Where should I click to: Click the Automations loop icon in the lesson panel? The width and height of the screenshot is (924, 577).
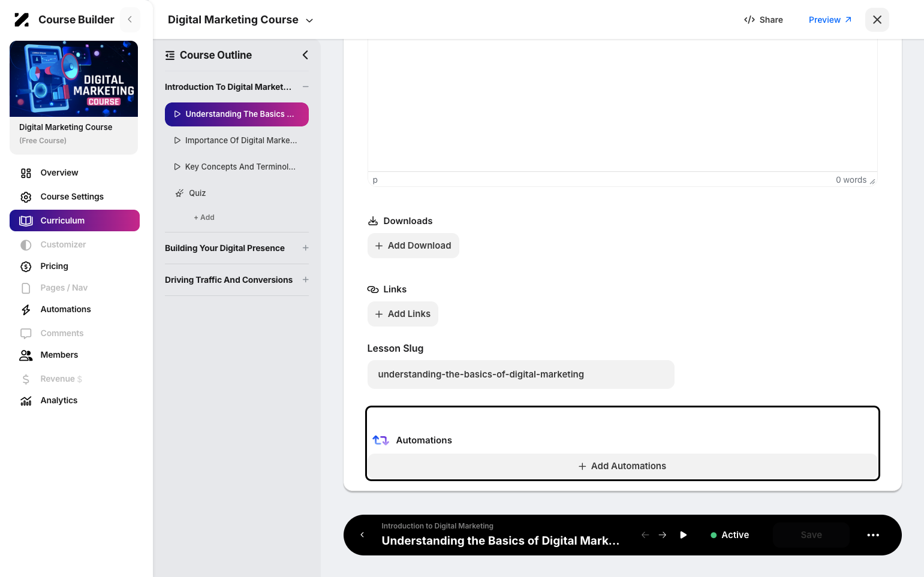[x=381, y=440]
